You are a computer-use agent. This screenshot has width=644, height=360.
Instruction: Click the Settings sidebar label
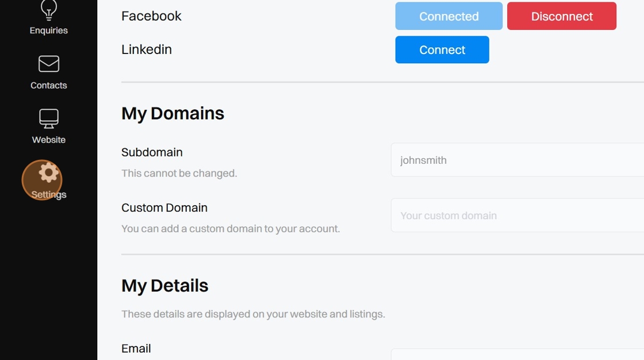(49, 194)
